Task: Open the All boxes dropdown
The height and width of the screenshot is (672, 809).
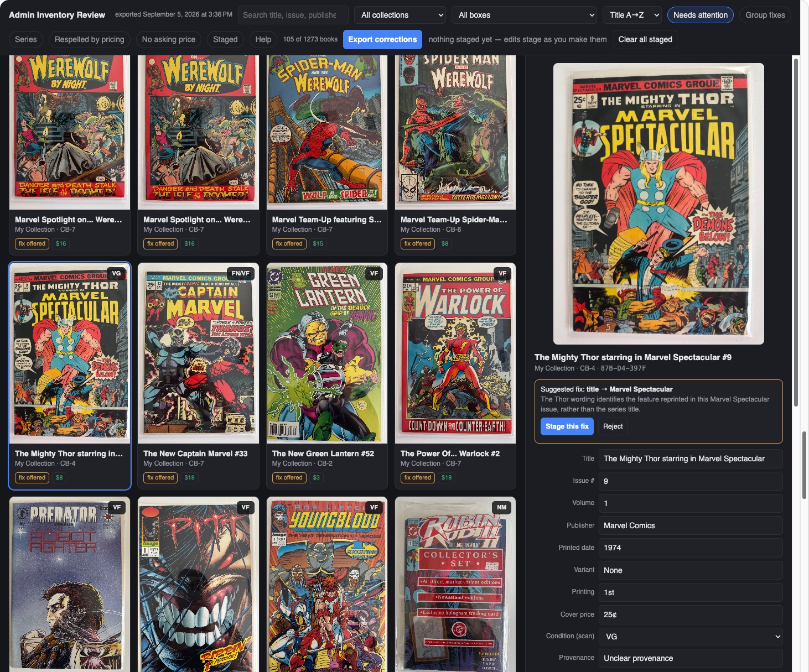Action: 524,15
